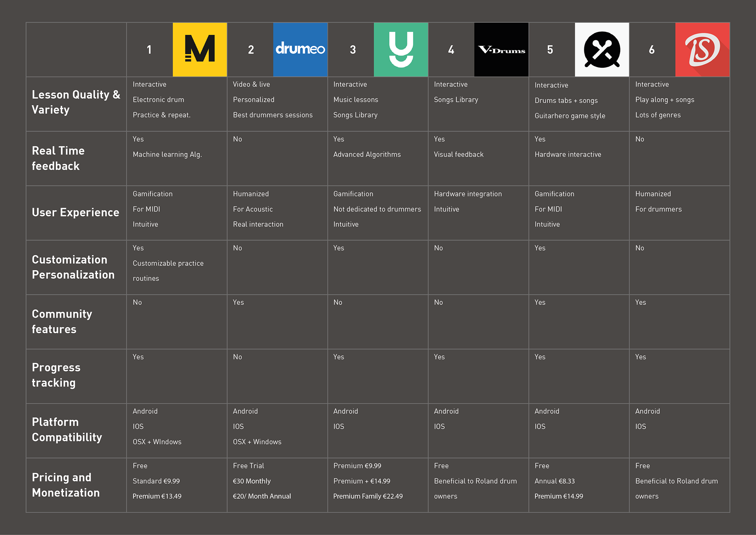Viewport: 756px width, 535px height.
Task: Click "No" for drumeo Progress tracking
Action: [237, 357]
